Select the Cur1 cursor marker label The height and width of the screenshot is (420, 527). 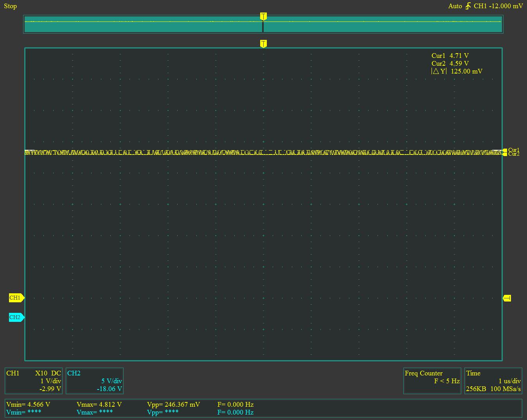coord(513,150)
